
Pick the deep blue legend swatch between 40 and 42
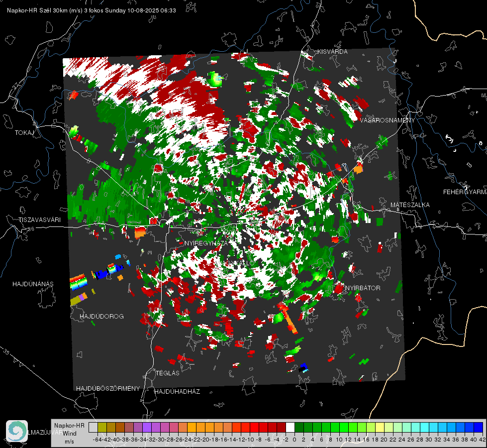tap(479, 428)
